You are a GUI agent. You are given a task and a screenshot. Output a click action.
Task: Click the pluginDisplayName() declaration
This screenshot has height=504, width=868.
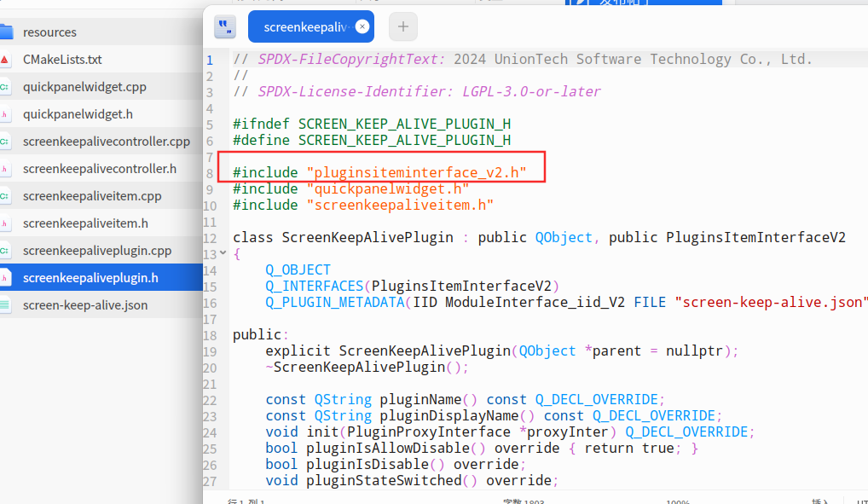click(494, 416)
